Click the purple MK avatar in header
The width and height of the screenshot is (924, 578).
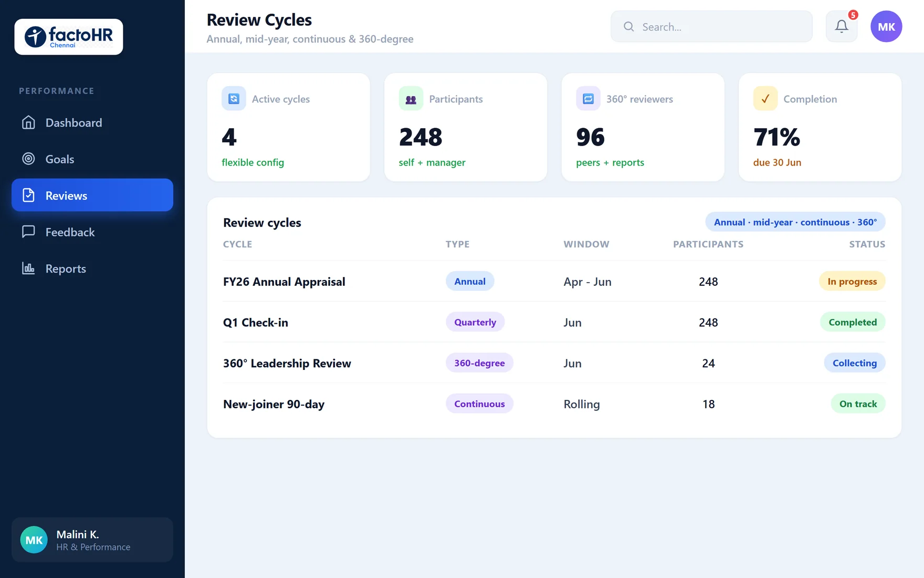886,26
